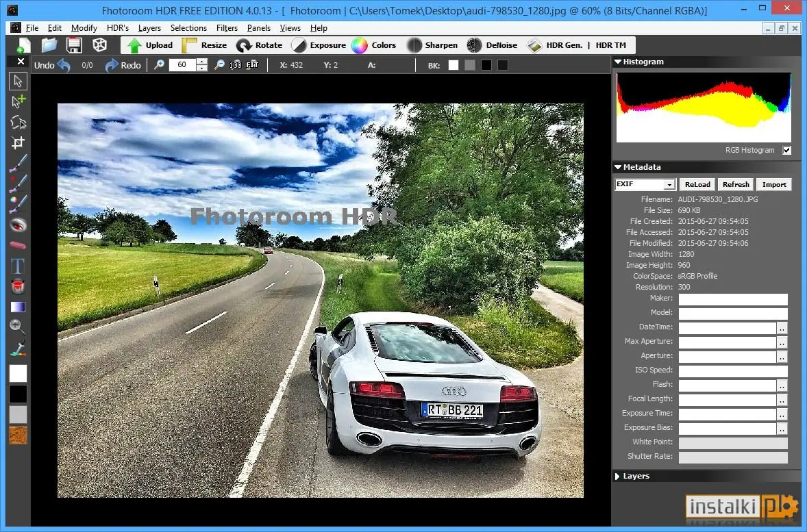Screen dimensions: 807x532
Task: Collapse the Metadata panel
Action: pos(618,167)
